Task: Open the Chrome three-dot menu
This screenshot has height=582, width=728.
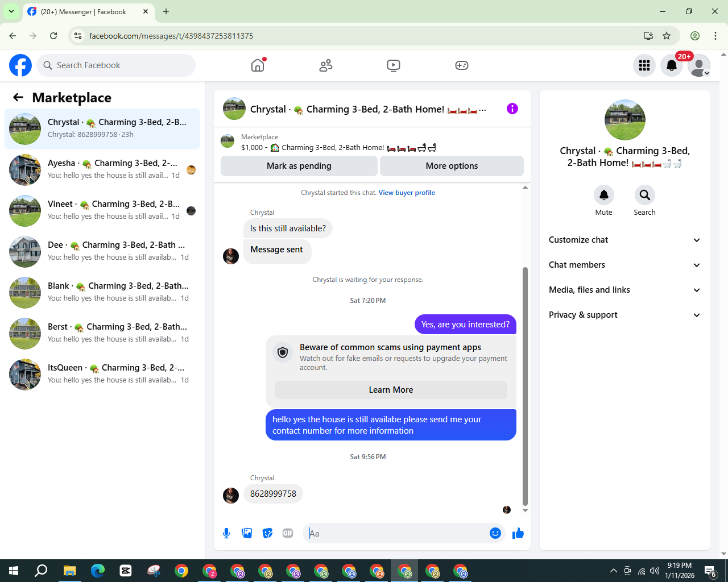Action: pyautogui.click(x=715, y=36)
